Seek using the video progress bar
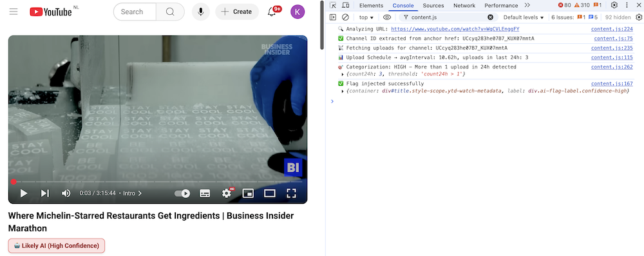Image resolution: width=644 pixels, height=256 pixels. tap(158, 181)
